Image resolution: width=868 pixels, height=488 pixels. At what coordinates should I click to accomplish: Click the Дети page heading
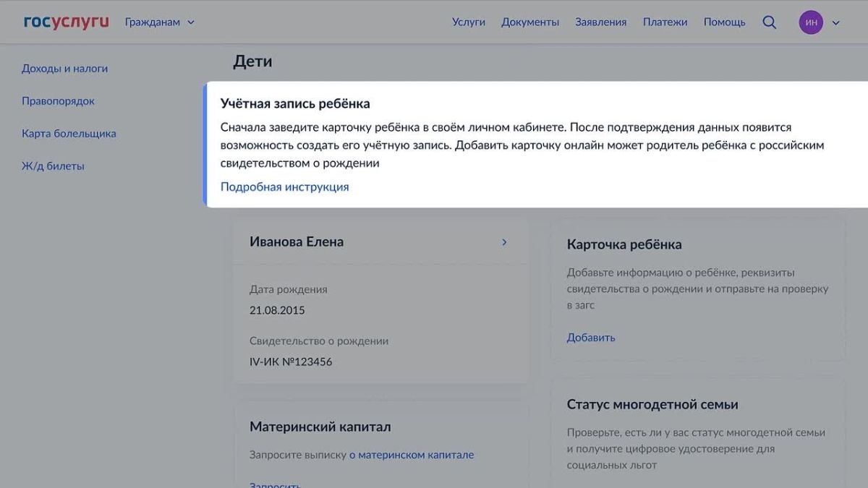(x=252, y=61)
